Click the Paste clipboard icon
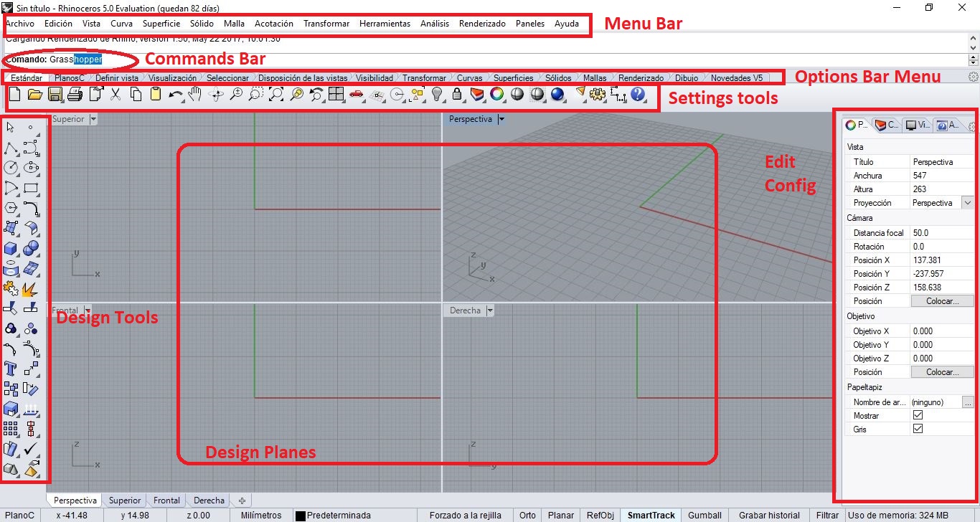 pos(156,94)
